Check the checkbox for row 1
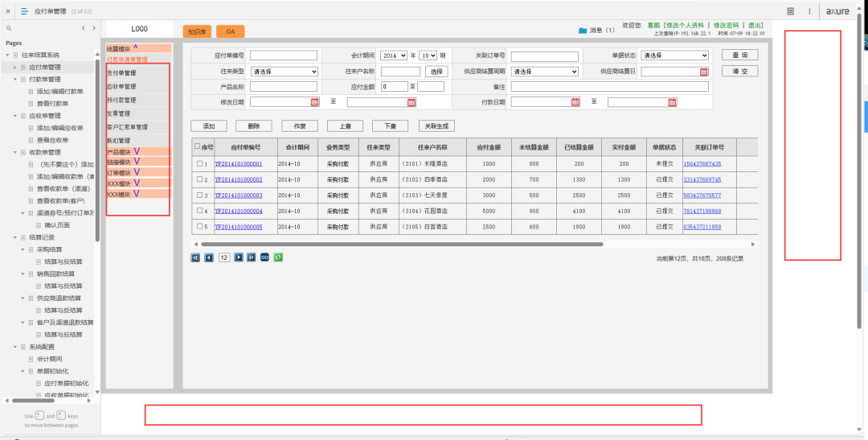Screen dimensions: 868x440 200,164
